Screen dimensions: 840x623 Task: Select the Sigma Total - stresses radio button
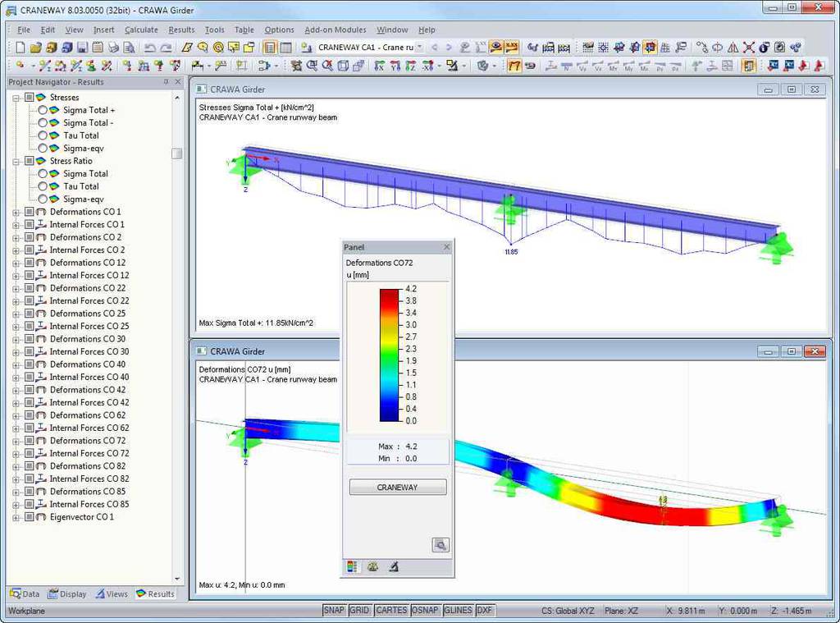(x=43, y=123)
